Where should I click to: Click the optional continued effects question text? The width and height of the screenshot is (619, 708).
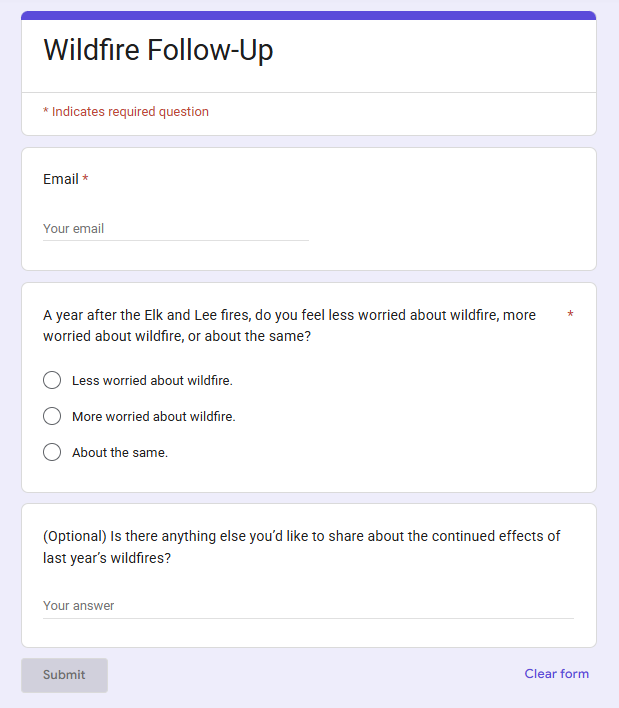point(302,547)
